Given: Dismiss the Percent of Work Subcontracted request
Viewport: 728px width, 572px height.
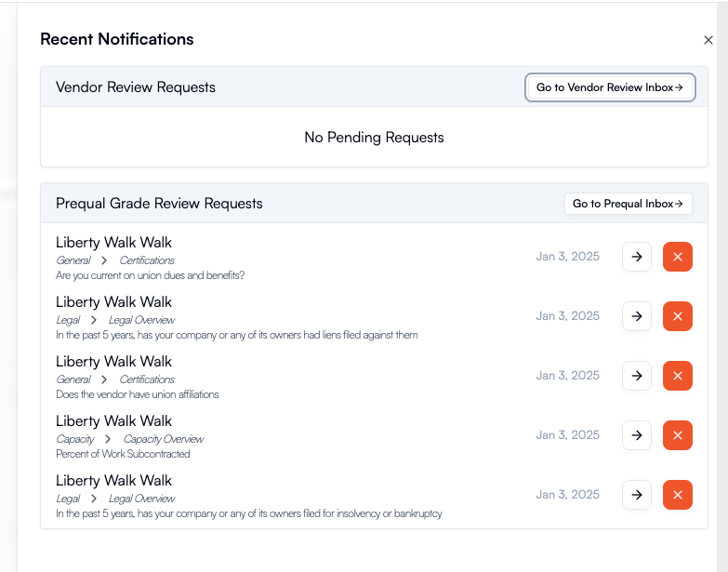Looking at the screenshot, I should [x=678, y=435].
